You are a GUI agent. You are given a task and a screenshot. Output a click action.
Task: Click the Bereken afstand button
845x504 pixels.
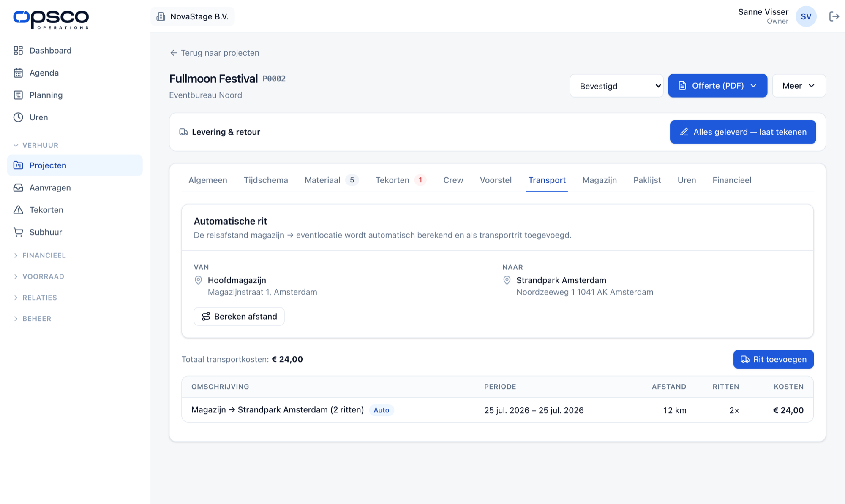[239, 317]
